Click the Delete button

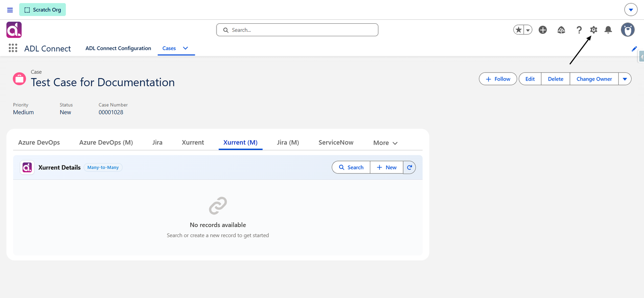coord(555,79)
